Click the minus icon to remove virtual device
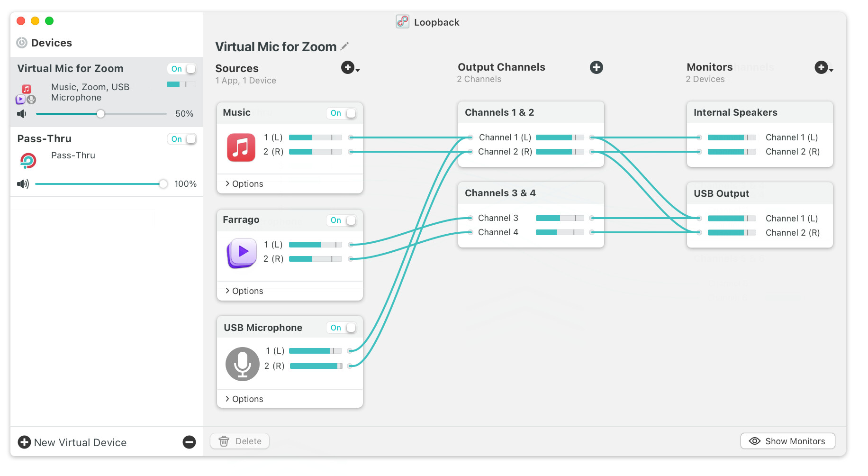 (189, 442)
